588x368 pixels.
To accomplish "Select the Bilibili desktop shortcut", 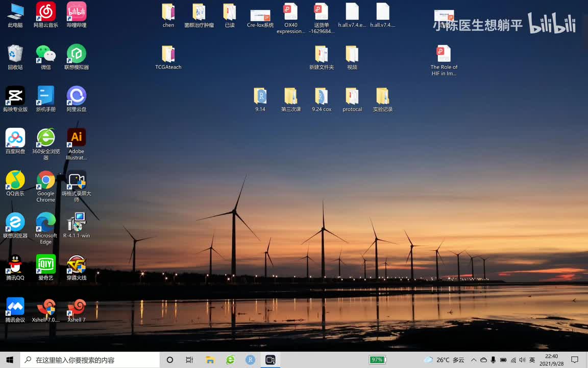I will coord(77,12).
